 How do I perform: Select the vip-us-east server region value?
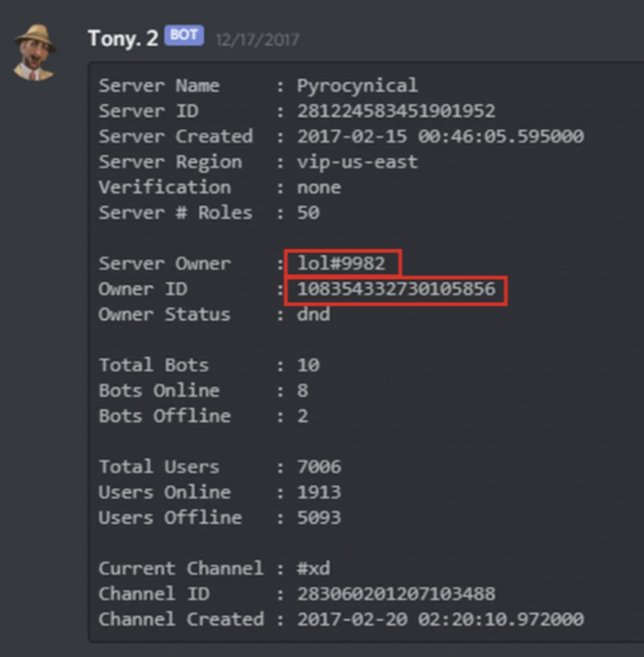tap(357, 162)
